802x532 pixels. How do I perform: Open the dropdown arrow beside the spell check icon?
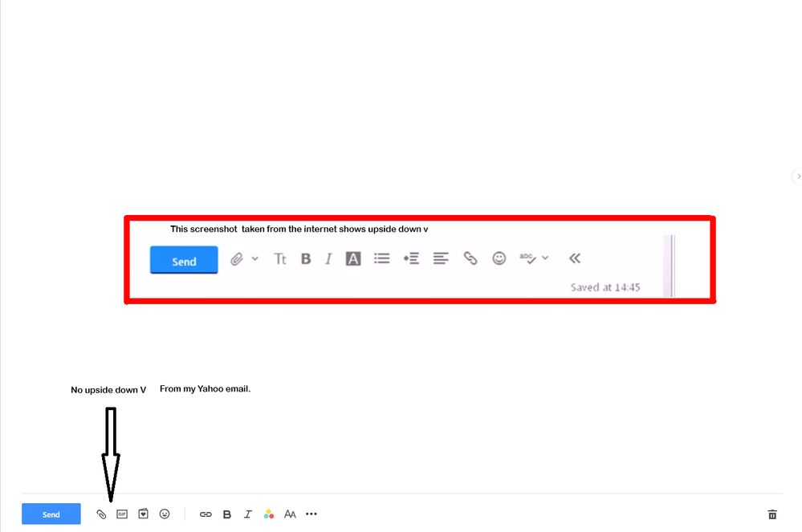(545, 258)
